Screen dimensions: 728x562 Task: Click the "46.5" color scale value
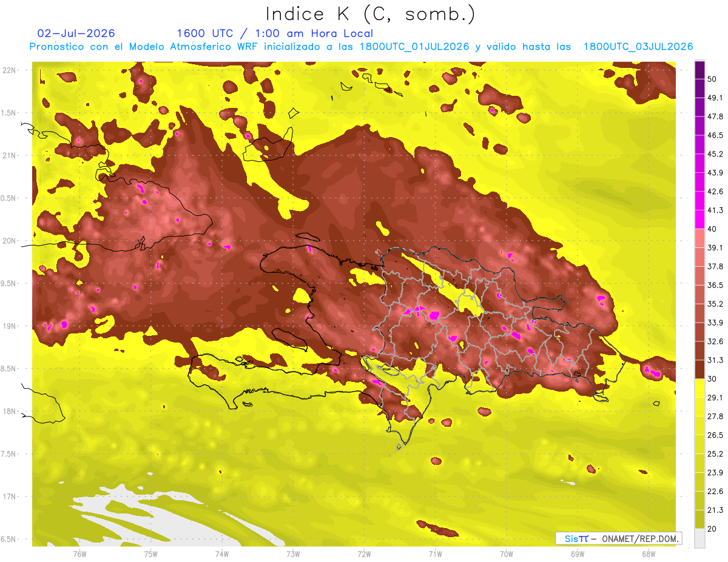click(715, 135)
